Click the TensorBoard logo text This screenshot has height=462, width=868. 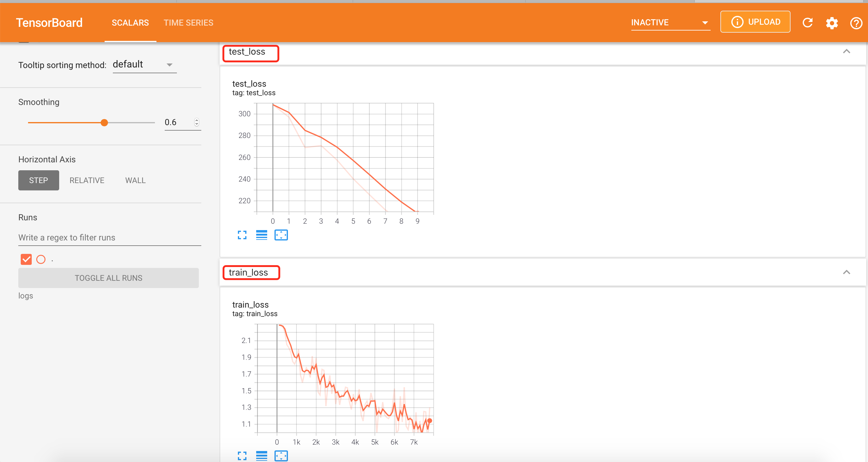49,23
